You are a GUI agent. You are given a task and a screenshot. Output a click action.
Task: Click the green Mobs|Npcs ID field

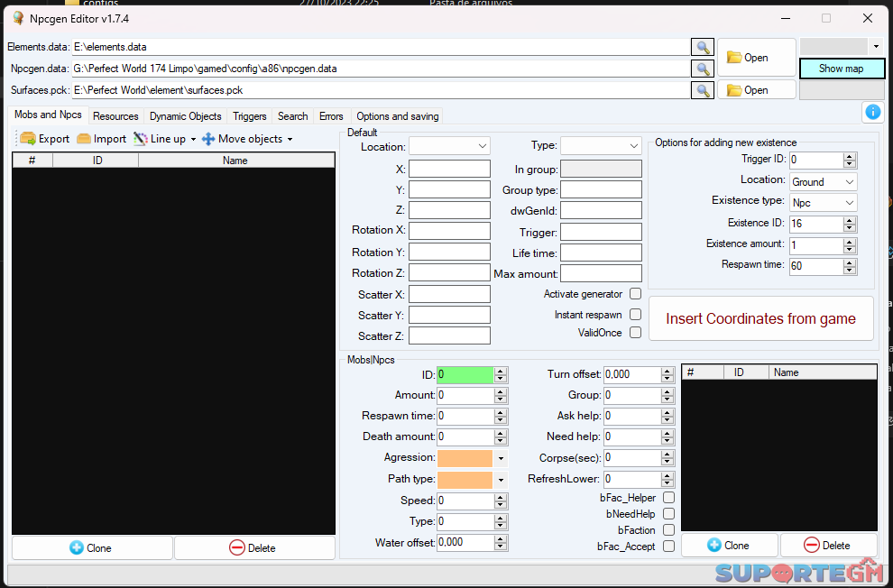point(465,374)
